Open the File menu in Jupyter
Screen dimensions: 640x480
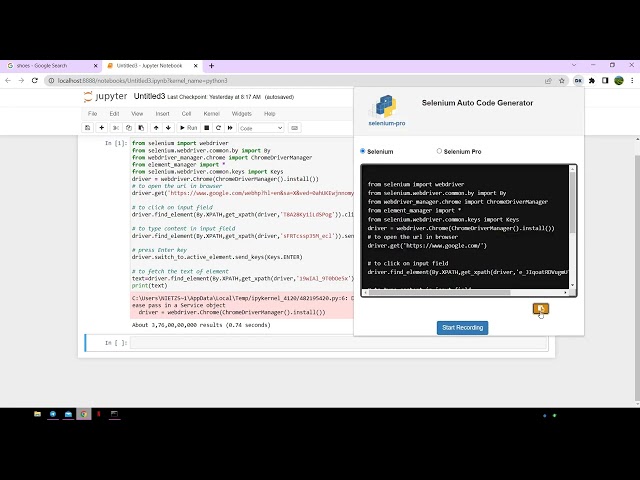[92, 113]
